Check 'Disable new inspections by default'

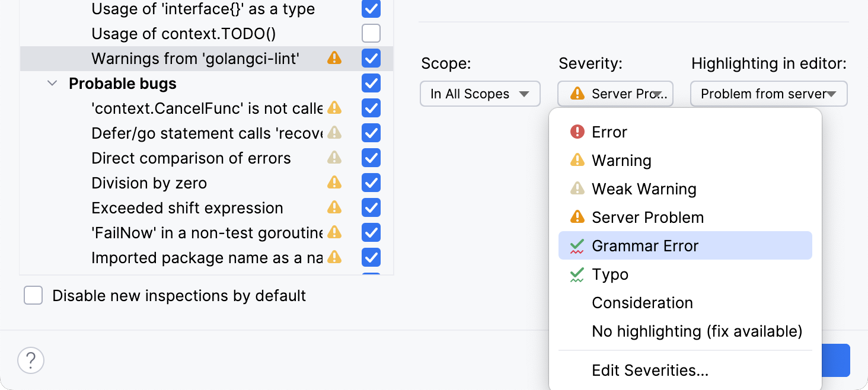33,295
